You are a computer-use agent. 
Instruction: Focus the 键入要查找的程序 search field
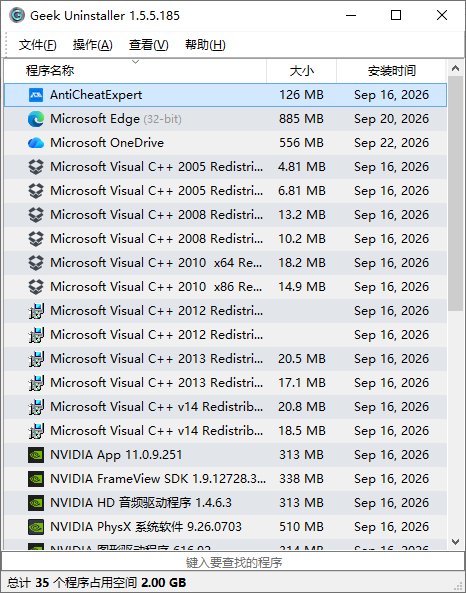pyautogui.click(x=233, y=562)
